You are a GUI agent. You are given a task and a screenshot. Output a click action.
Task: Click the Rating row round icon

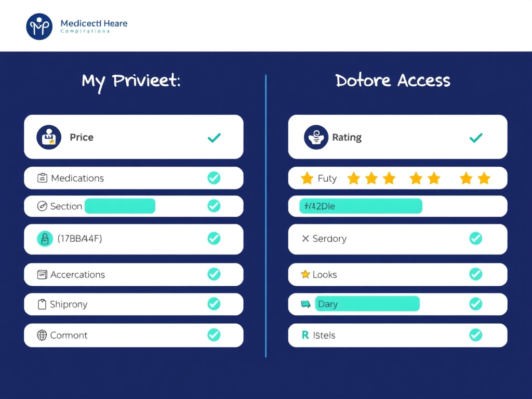tap(316, 137)
